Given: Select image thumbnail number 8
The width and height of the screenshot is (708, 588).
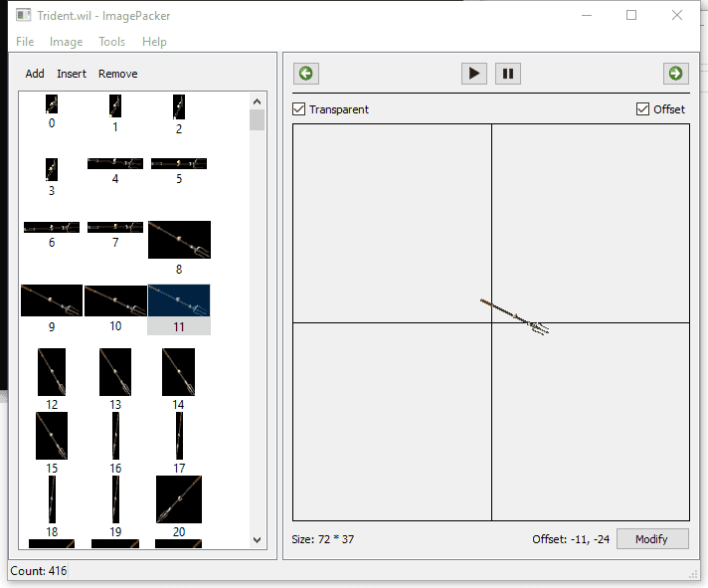Looking at the screenshot, I should pos(179,241).
